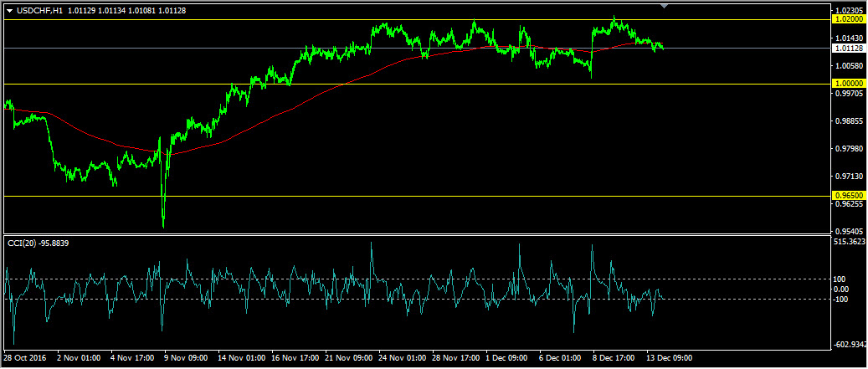Click the 2 Nov 01:00 time label
This screenshot has width=868, height=369.
click(x=79, y=358)
